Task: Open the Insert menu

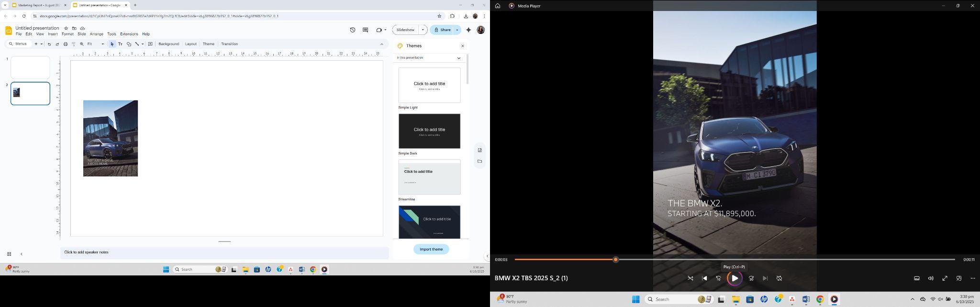Action: [53, 34]
